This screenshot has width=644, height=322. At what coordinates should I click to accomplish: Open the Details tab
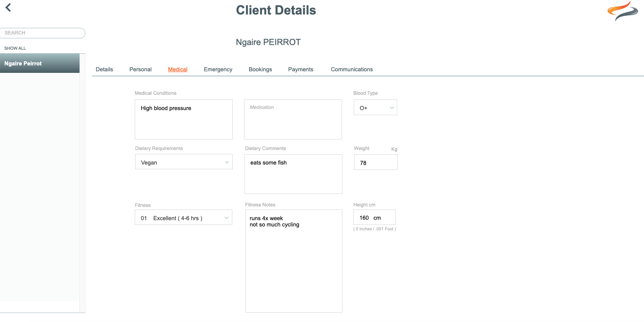[x=104, y=69]
